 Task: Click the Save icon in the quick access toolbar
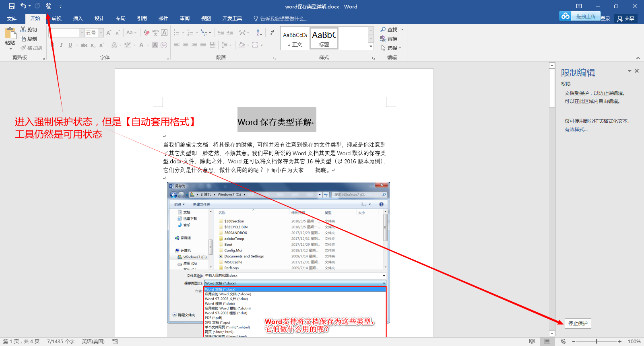[12, 6]
